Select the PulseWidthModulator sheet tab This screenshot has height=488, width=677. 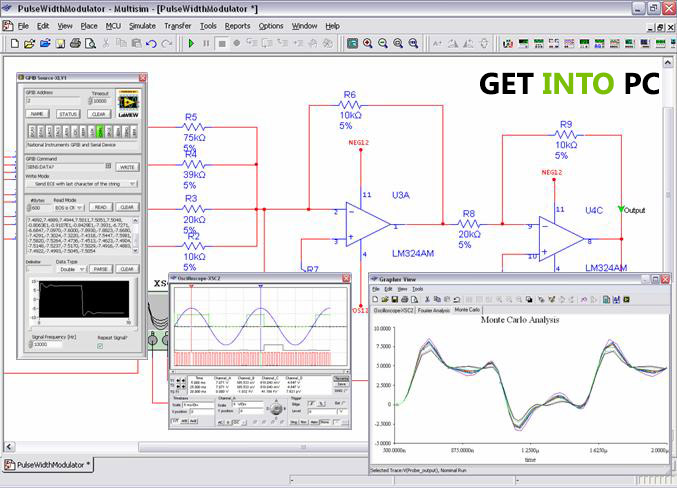tap(47, 465)
